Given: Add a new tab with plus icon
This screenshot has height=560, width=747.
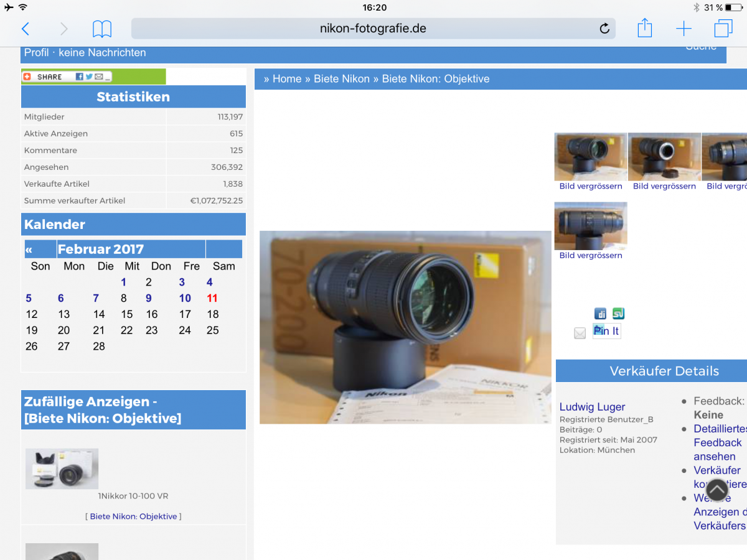Looking at the screenshot, I should (684, 29).
